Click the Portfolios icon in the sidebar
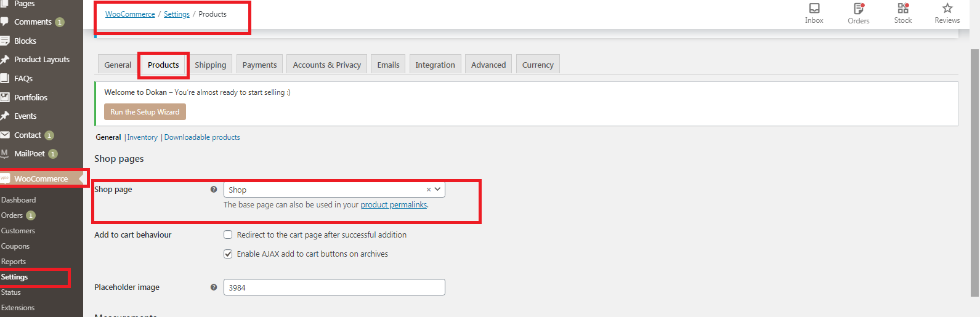 [5, 97]
